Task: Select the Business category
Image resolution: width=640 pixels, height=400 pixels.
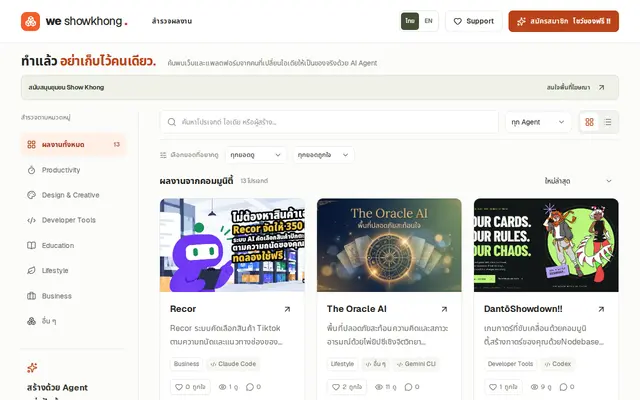Action: (73, 296)
